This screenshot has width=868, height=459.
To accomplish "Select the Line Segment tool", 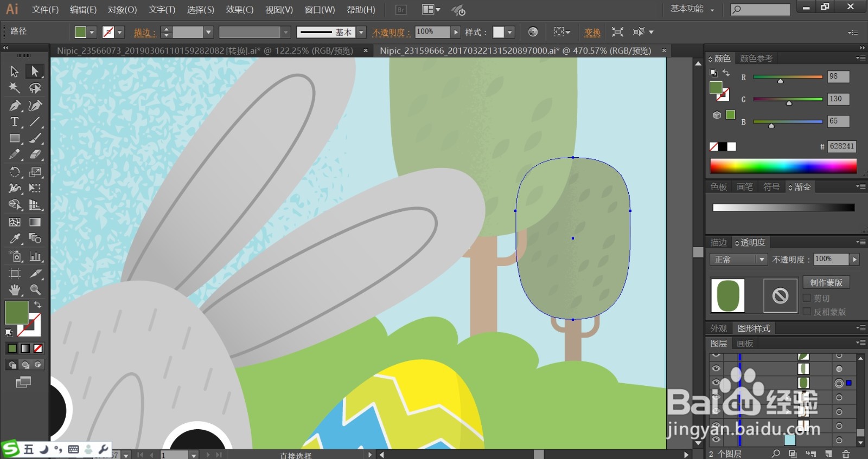I will pos(35,122).
